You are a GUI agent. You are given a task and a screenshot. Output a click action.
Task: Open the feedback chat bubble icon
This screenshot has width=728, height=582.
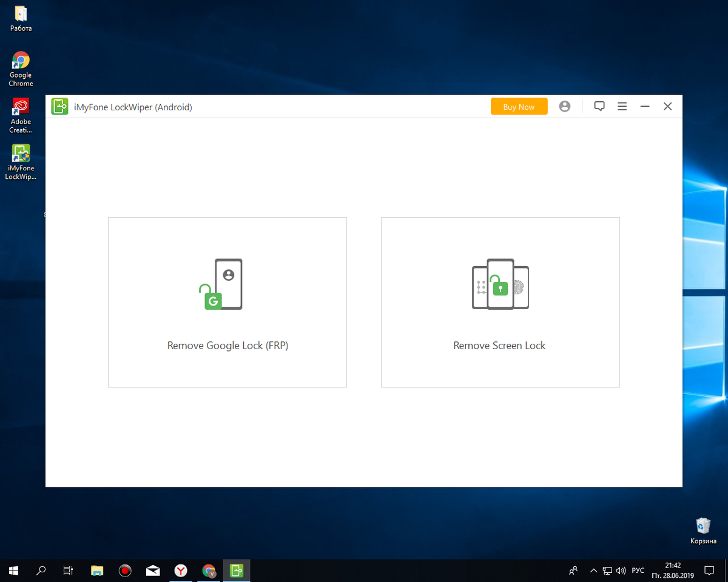click(599, 107)
